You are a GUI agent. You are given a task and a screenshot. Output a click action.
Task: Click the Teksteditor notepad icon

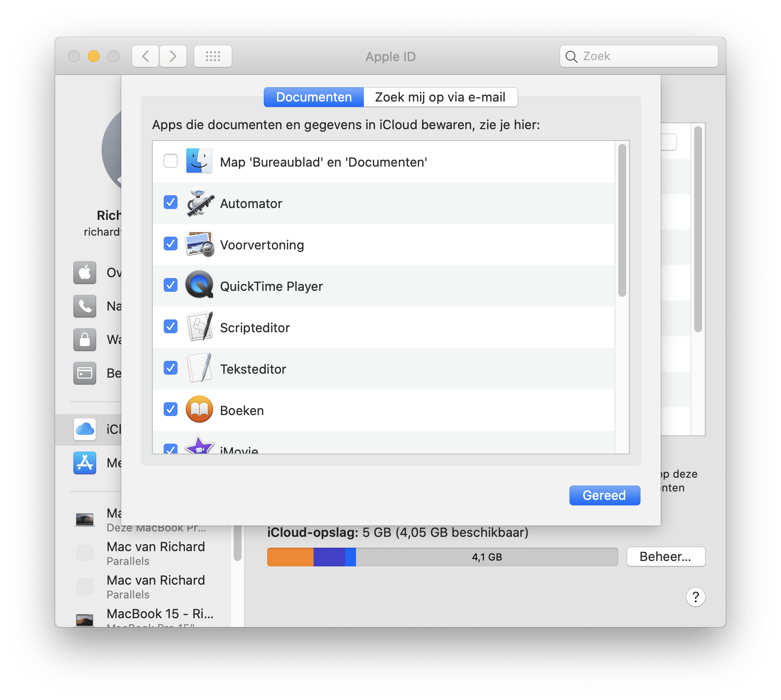click(200, 368)
